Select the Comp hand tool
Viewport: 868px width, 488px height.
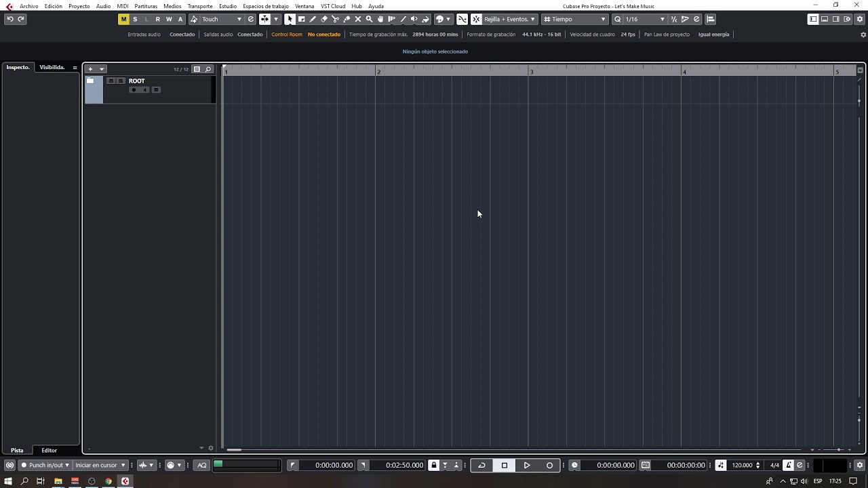380,19
